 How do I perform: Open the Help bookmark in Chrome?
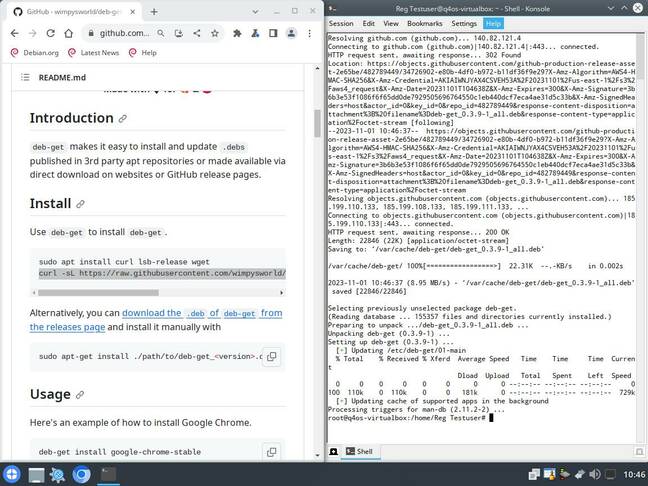(x=143, y=53)
